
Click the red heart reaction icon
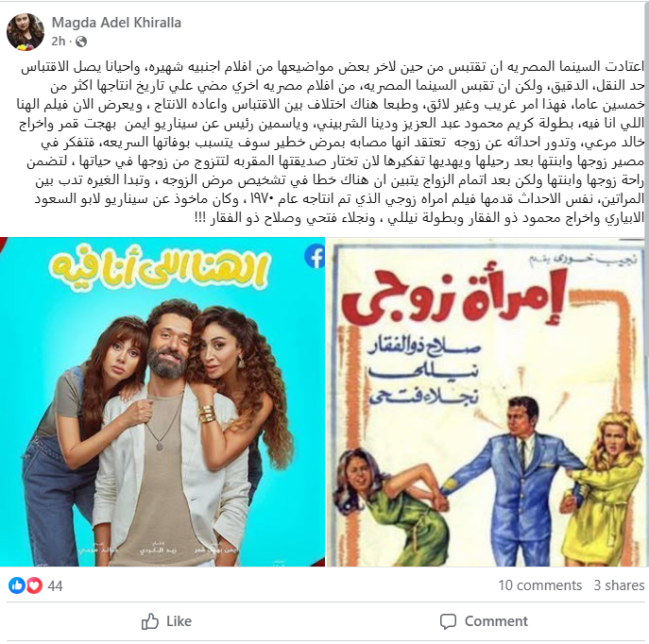pos(34,585)
